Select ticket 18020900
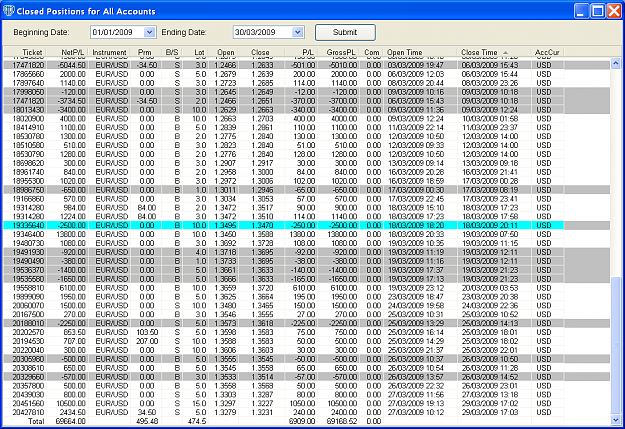625x429 pixels. 28,119
